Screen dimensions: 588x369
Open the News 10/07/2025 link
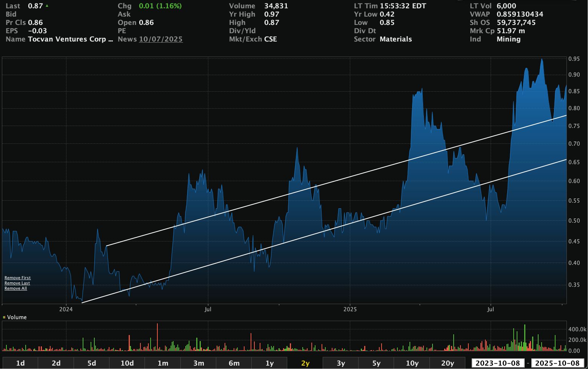161,39
